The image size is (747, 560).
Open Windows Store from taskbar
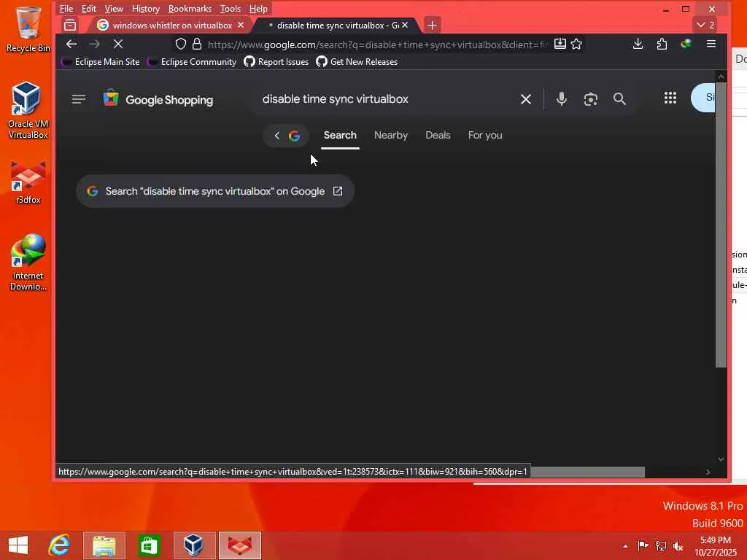point(149,545)
